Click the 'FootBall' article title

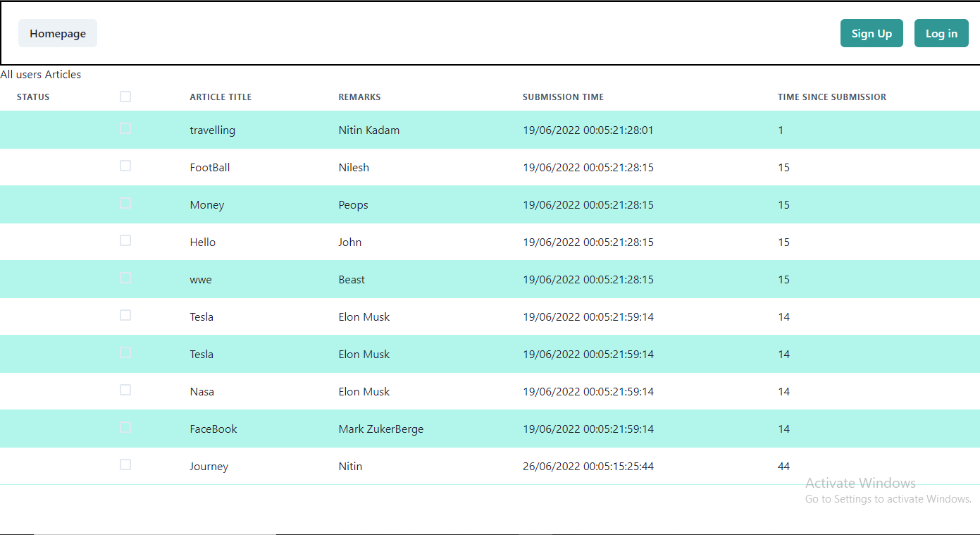[x=210, y=168]
